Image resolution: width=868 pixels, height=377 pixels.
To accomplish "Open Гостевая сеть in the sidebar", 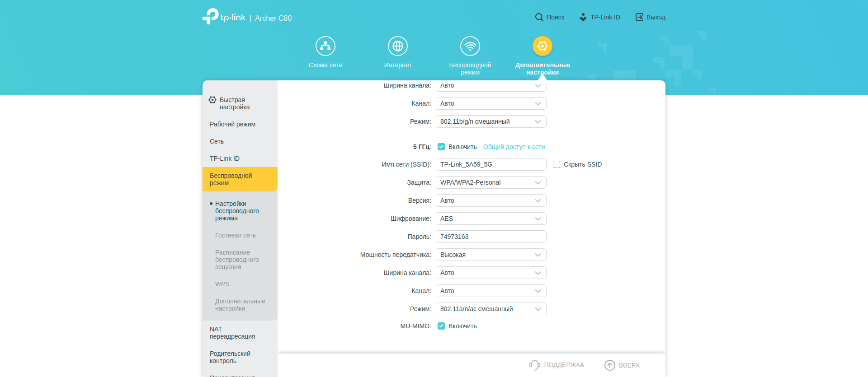I will tap(235, 235).
